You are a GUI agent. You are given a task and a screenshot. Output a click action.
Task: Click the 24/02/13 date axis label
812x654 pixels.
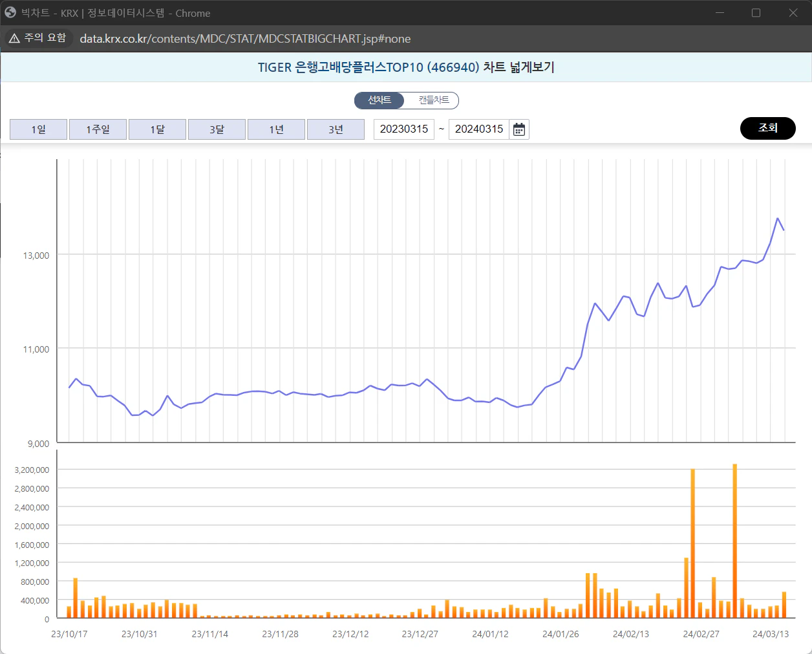click(631, 635)
